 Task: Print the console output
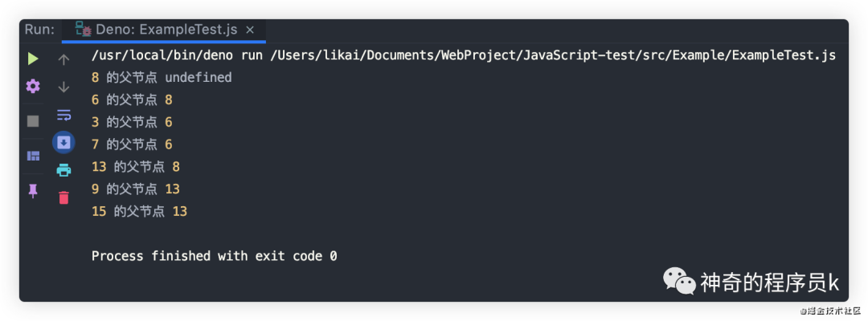[x=63, y=169]
